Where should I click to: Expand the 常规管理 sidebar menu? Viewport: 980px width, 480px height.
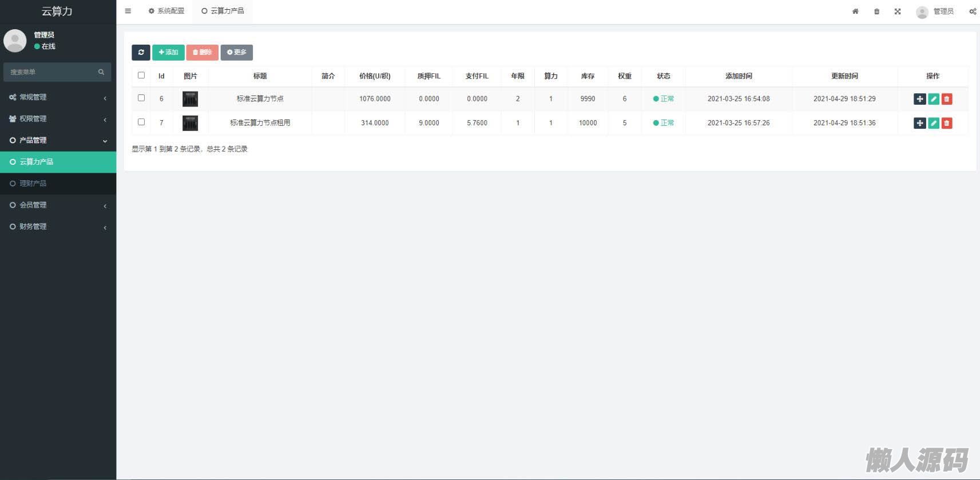pyautogui.click(x=58, y=97)
